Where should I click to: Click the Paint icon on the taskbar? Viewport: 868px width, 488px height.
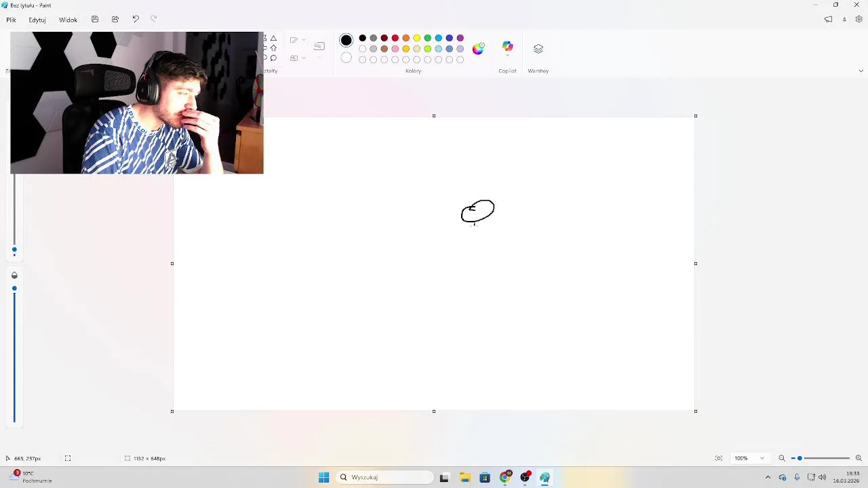[x=545, y=477]
